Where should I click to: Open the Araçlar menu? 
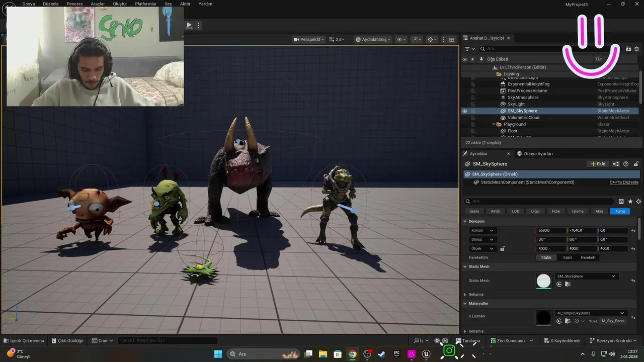pyautogui.click(x=98, y=4)
